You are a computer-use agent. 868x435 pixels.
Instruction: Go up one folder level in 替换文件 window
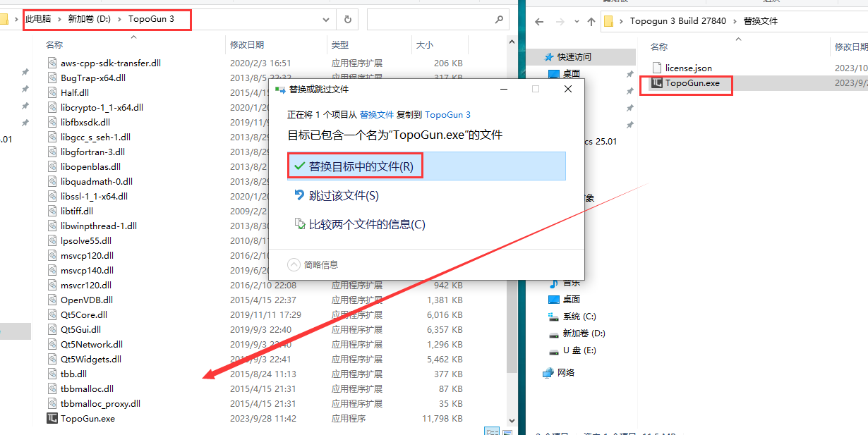pos(591,21)
